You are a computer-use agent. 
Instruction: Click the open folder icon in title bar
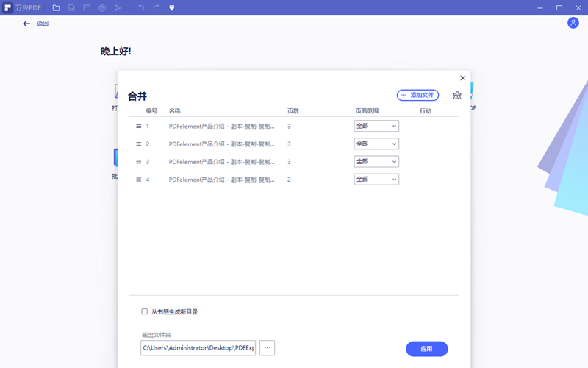click(56, 7)
